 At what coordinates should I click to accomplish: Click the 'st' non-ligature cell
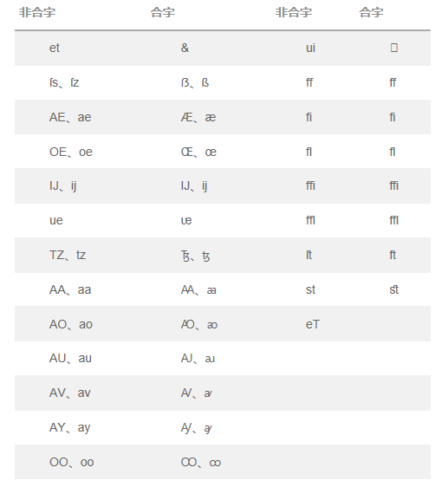tap(310, 289)
